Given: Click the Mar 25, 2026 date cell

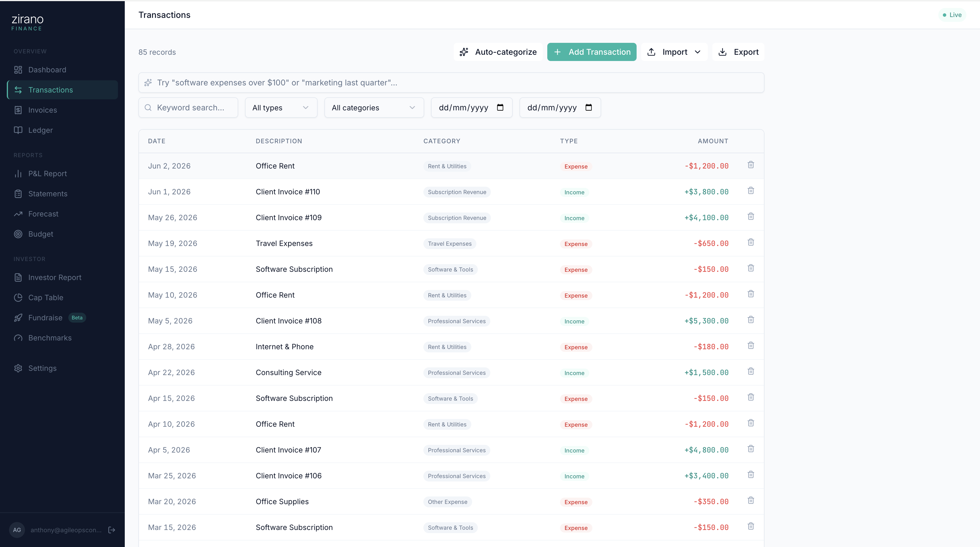Looking at the screenshot, I should [x=172, y=476].
